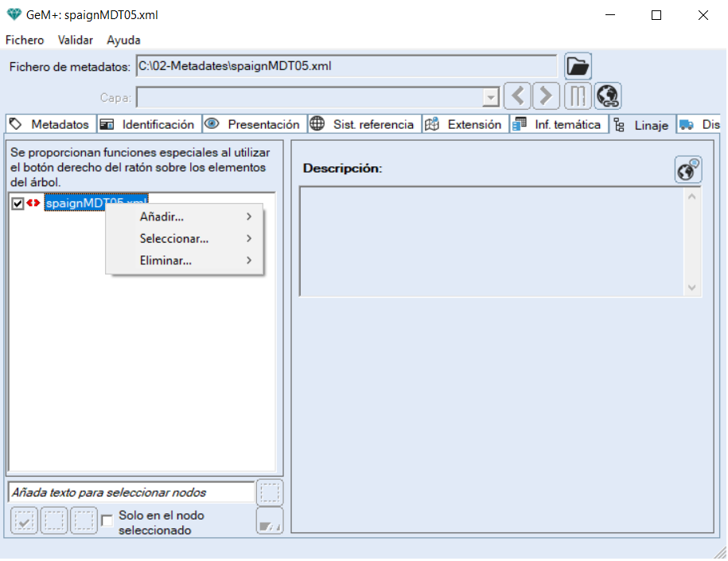Open the Capa dropdown list
This screenshot has height=561, width=728.
point(491,97)
